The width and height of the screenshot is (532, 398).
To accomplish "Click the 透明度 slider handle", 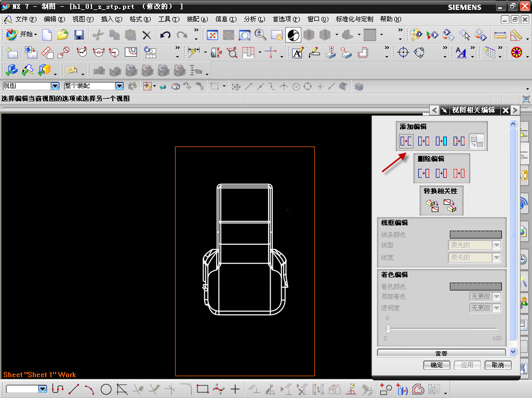I will pos(388,328).
